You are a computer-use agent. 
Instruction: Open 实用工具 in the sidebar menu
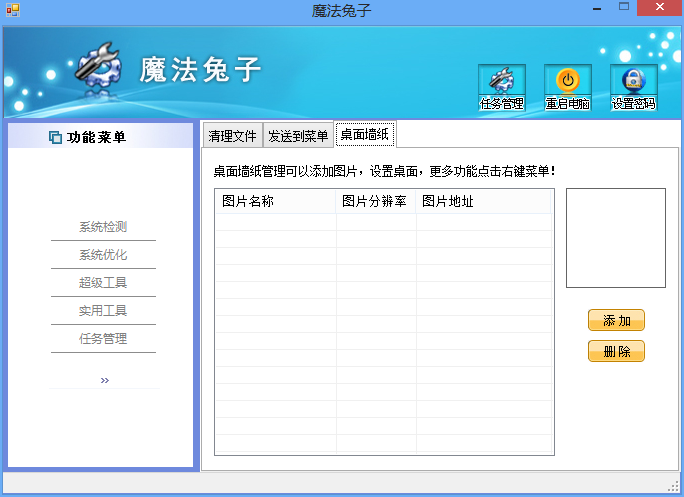[103, 311]
